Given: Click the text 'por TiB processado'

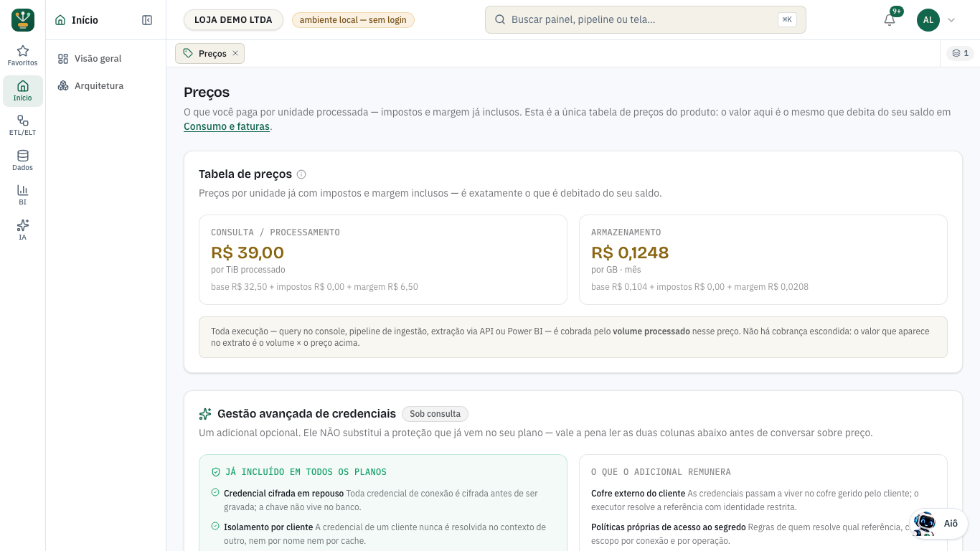Looking at the screenshot, I should 248,270.
